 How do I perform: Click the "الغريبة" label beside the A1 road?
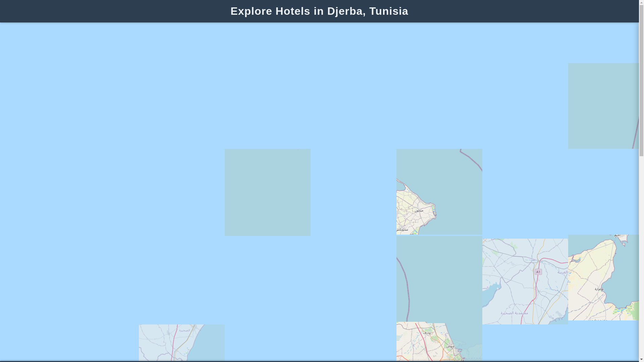coord(563,272)
